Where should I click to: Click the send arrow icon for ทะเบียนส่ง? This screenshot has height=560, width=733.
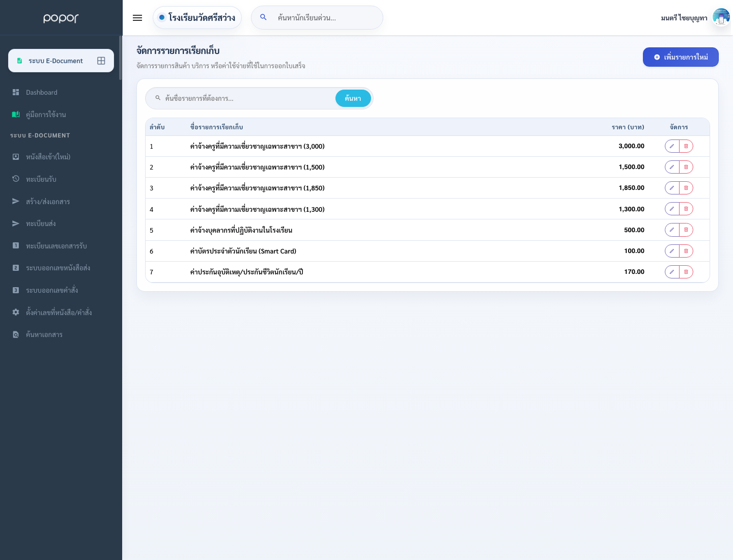(x=16, y=223)
